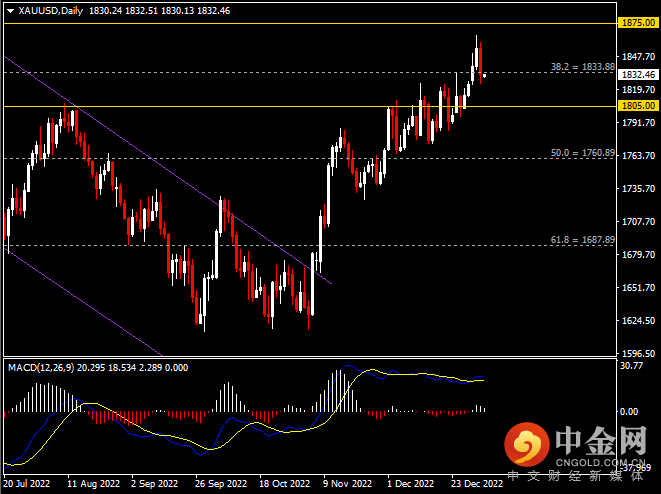Click the 38.2 = 1833.88 Fibonacci label

[x=582, y=67]
